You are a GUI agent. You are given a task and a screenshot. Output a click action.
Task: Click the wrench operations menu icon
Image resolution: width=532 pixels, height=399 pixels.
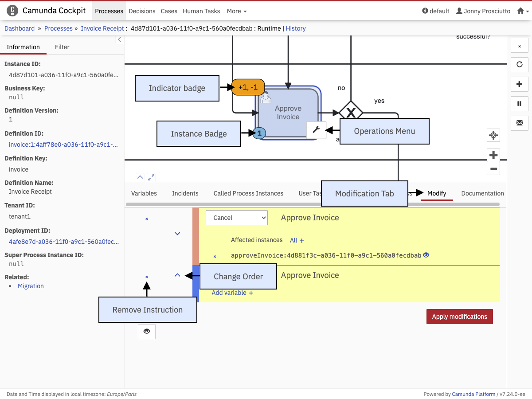click(316, 130)
